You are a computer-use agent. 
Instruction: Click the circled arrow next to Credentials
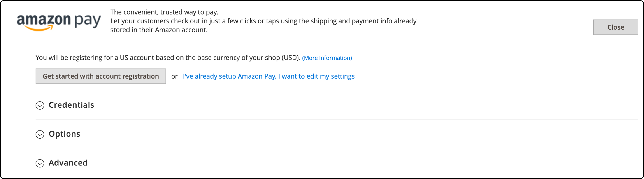tap(40, 106)
